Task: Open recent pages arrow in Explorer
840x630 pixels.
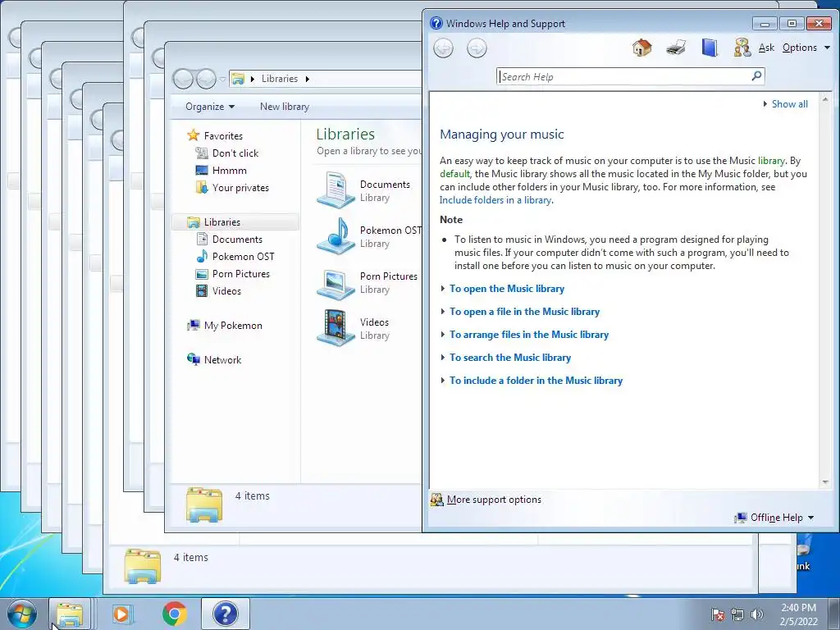Action: pos(222,80)
